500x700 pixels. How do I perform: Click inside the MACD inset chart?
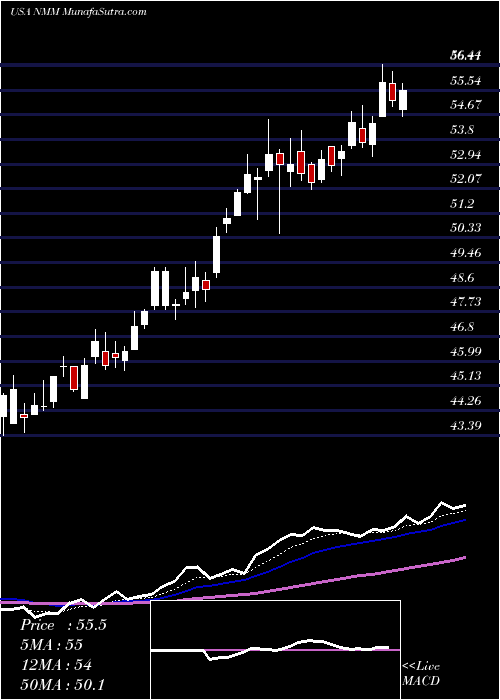pos(276,650)
